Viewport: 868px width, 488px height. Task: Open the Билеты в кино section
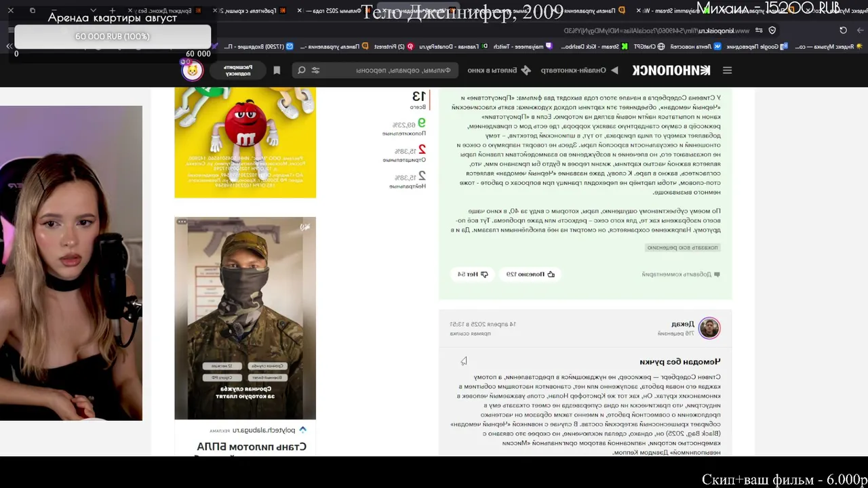pyautogui.click(x=500, y=70)
